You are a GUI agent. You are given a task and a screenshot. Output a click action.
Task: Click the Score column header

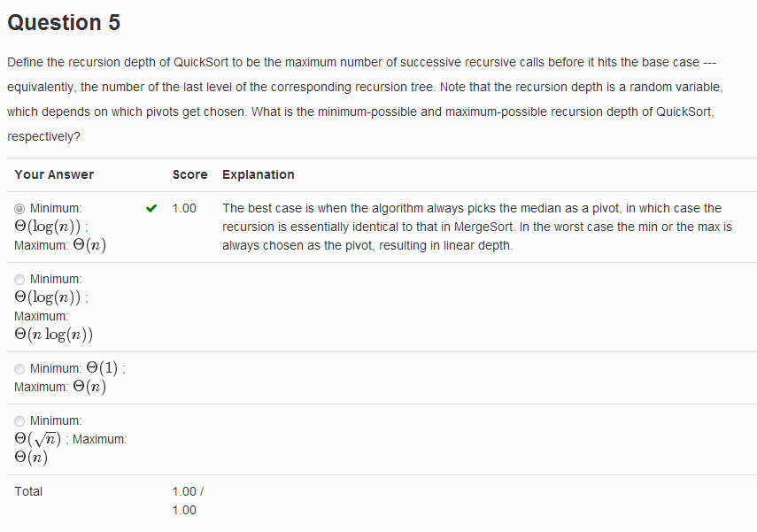pyautogui.click(x=189, y=174)
